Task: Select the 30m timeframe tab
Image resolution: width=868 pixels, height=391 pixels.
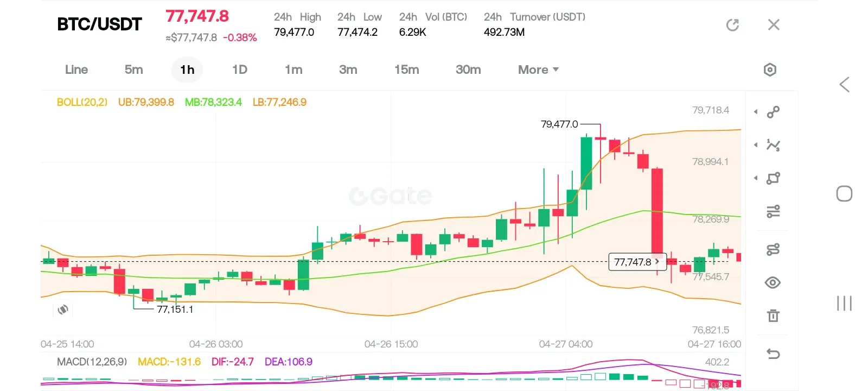Action: pos(468,70)
